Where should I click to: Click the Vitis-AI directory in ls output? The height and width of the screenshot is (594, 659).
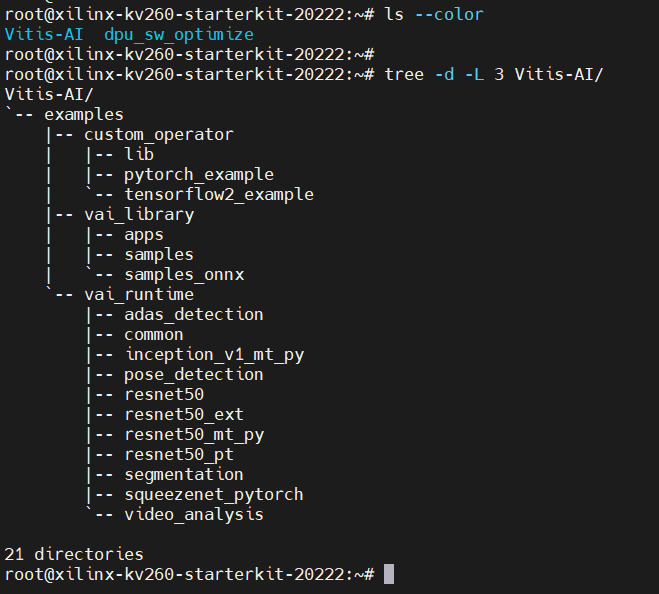pyautogui.click(x=44, y=34)
